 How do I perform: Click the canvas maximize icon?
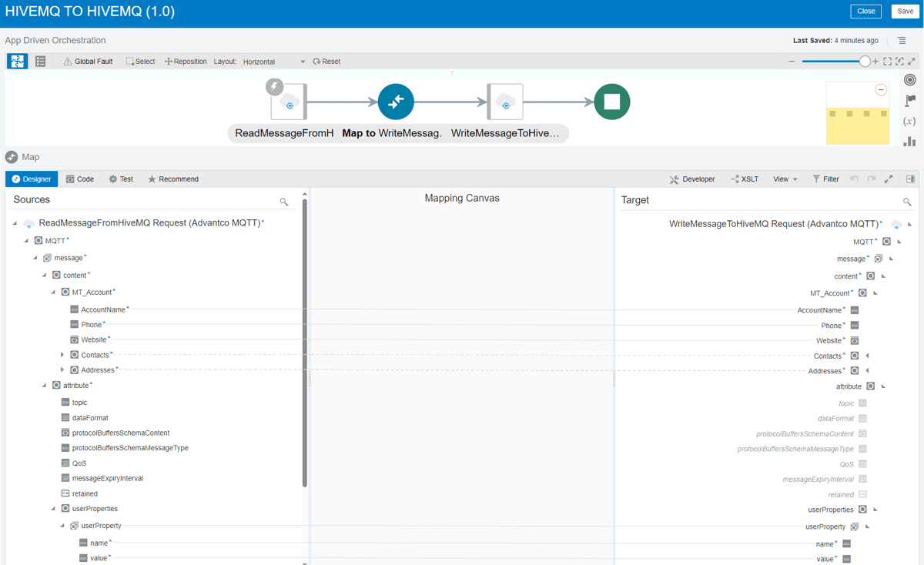click(x=912, y=62)
